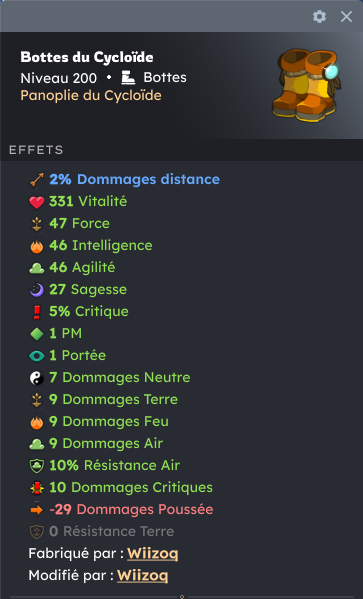Click the Dommages distance arrow icon
363x599 pixels.
[37, 180]
